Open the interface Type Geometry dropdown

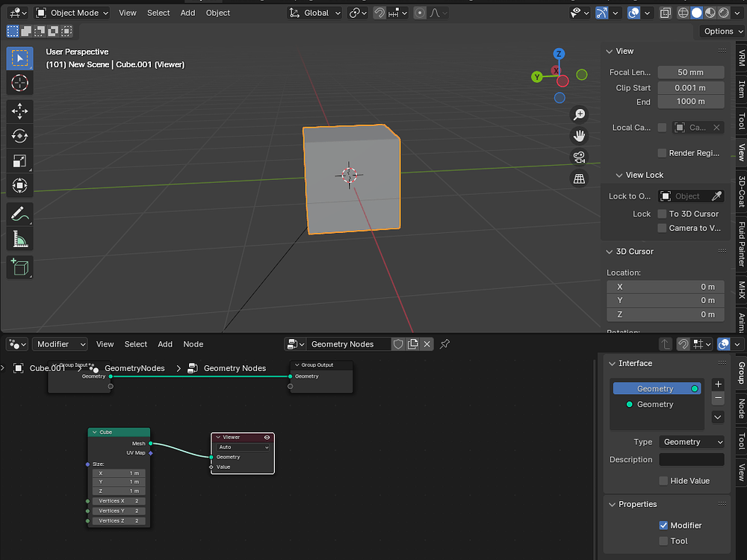coord(691,442)
